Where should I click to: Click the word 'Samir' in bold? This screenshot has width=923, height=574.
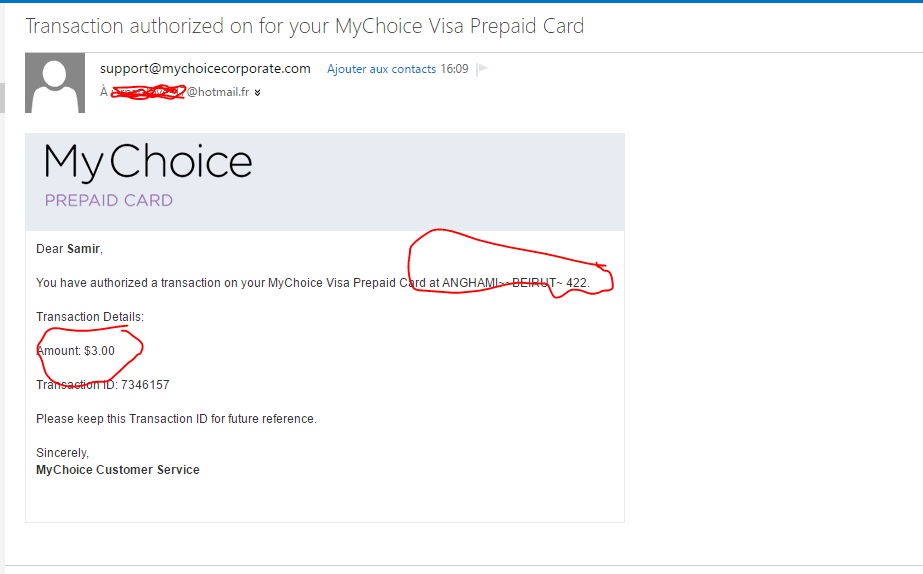click(x=84, y=249)
